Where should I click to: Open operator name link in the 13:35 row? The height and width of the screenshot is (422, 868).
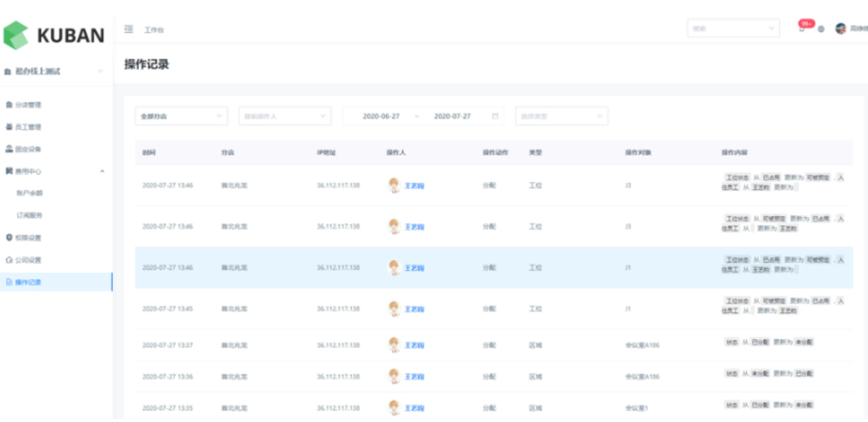pos(414,409)
